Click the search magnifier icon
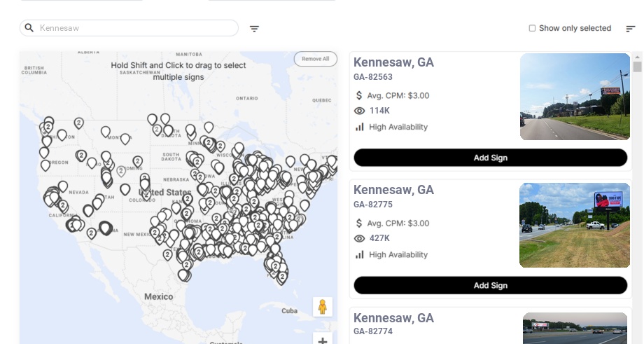This screenshot has height=344, width=644. point(29,28)
